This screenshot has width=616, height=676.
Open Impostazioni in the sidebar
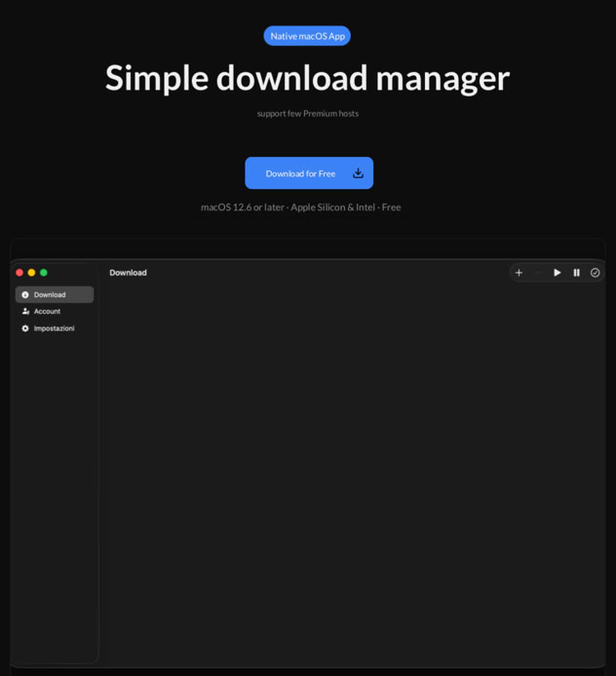(x=55, y=328)
